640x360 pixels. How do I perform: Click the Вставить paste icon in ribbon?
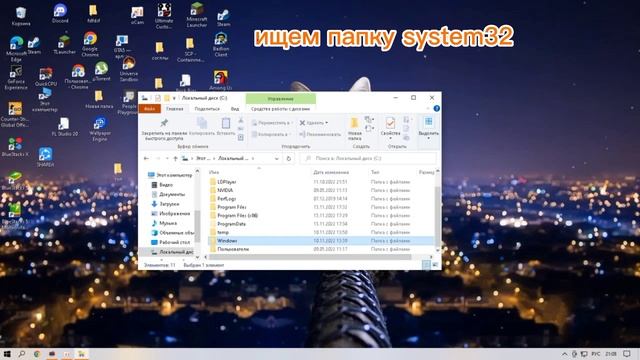click(x=226, y=127)
